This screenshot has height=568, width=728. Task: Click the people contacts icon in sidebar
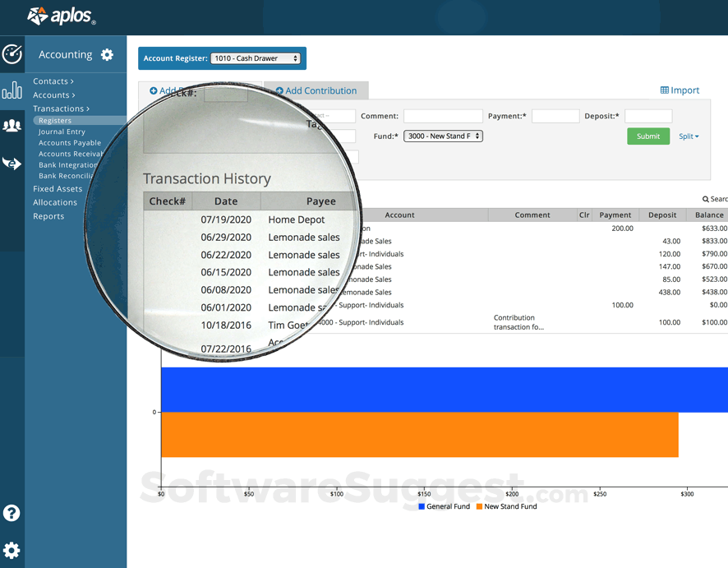click(x=12, y=125)
